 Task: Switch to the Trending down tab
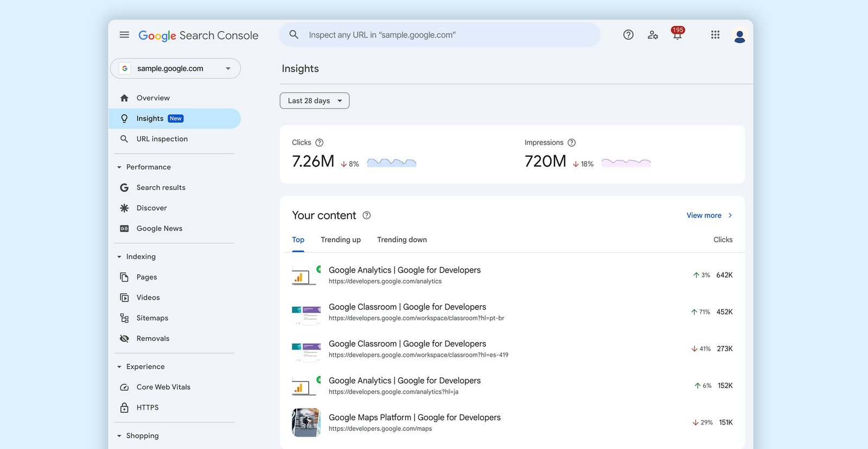pyautogui.click(x=402, y=240)
